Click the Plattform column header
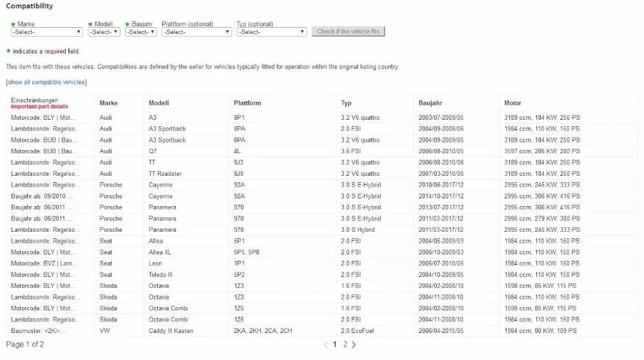This screenshot has width=644, height=360. pos(247,103)
